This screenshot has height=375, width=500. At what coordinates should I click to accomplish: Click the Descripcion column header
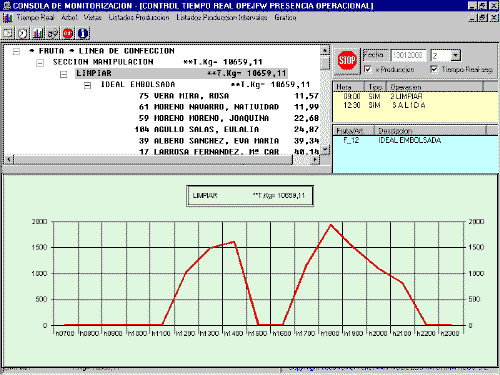pyautogui.click(x=430, y=130)
